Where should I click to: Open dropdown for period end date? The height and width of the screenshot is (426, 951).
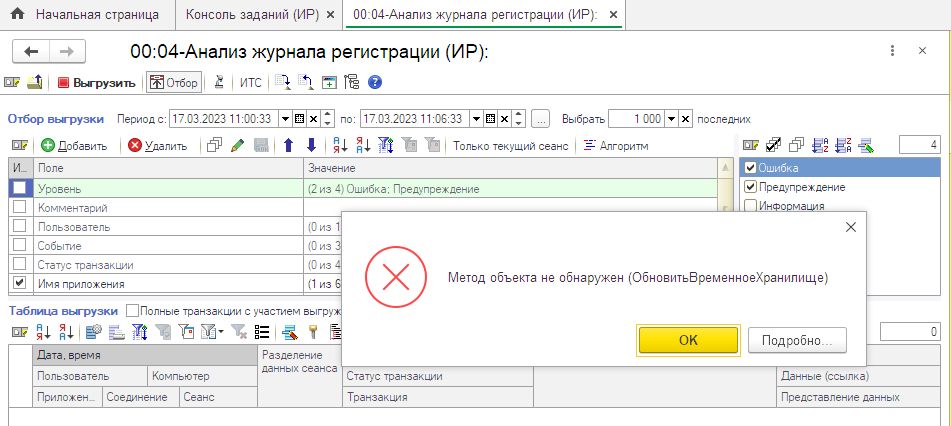(474, 118)
